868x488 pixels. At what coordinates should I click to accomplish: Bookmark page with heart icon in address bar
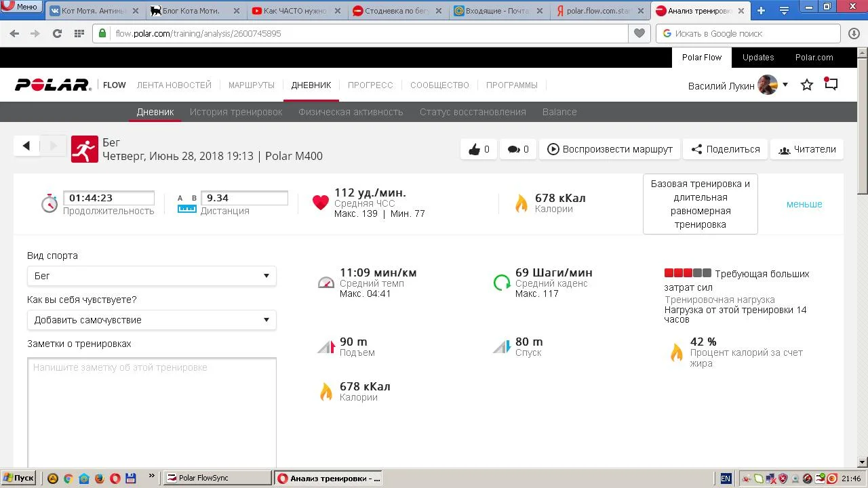[639, 33]
